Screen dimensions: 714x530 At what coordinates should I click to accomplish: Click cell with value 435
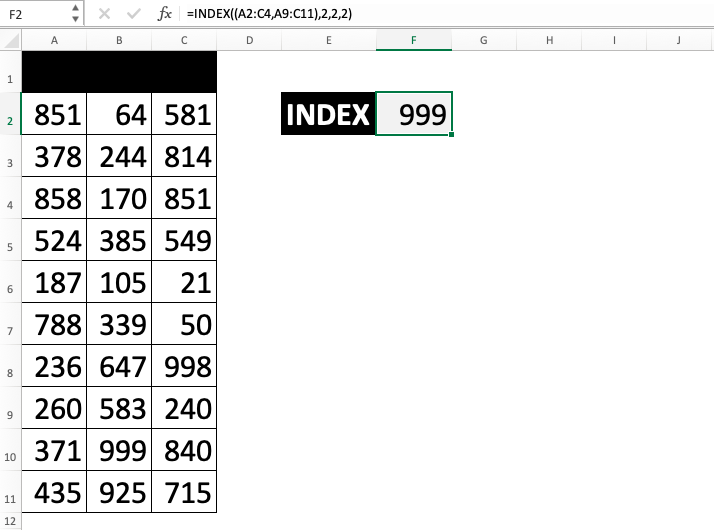pyautogui.click(x=54, y=492)
